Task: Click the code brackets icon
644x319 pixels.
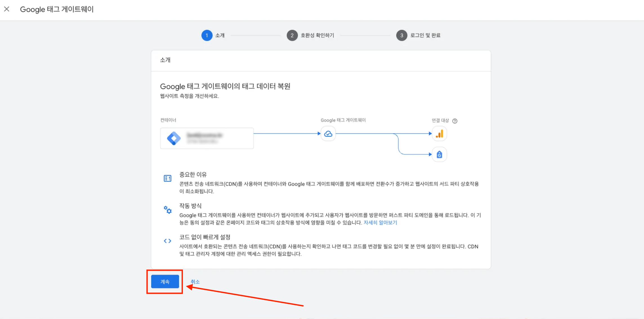Action: (167, 241)
